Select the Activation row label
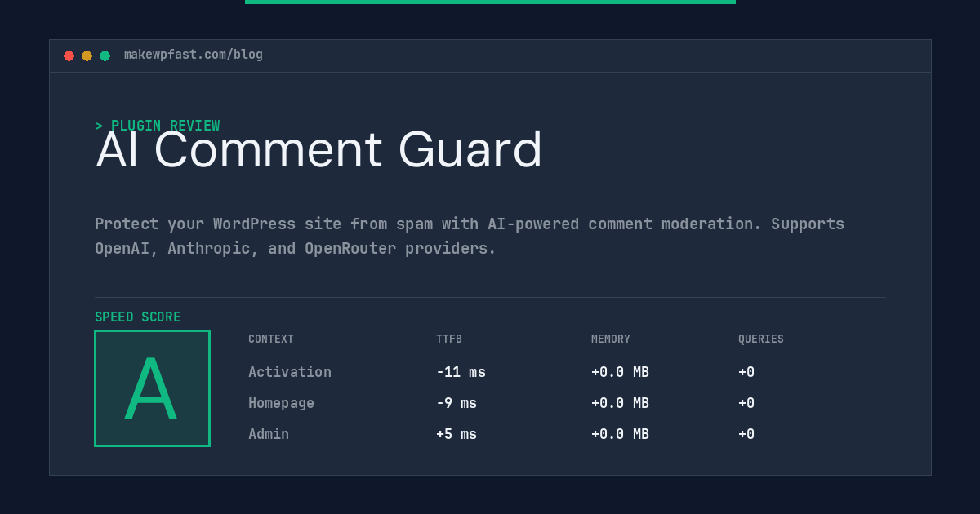 (x=290, y=372)
